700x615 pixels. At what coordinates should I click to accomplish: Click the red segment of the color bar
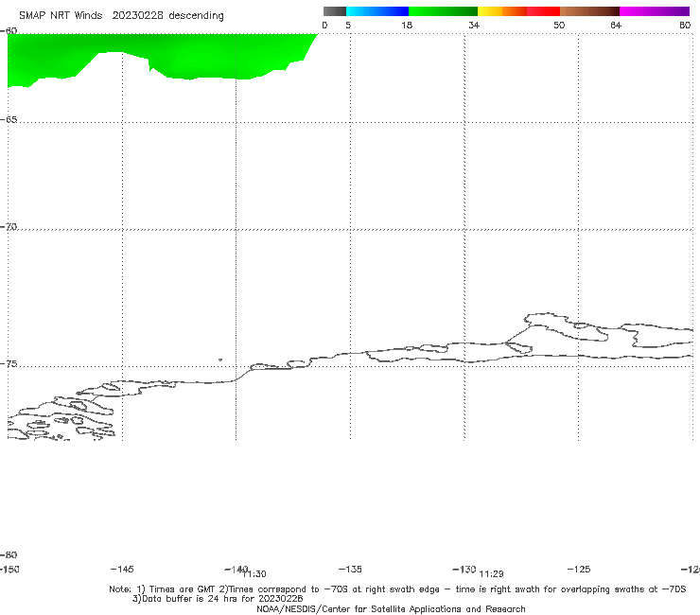pos(543,11)
